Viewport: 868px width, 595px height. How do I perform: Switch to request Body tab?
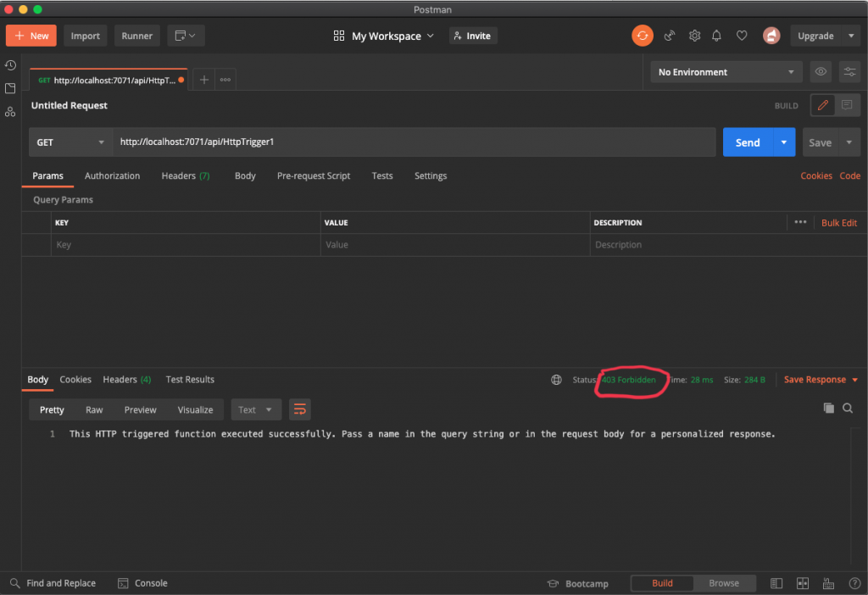pos(245,175)
